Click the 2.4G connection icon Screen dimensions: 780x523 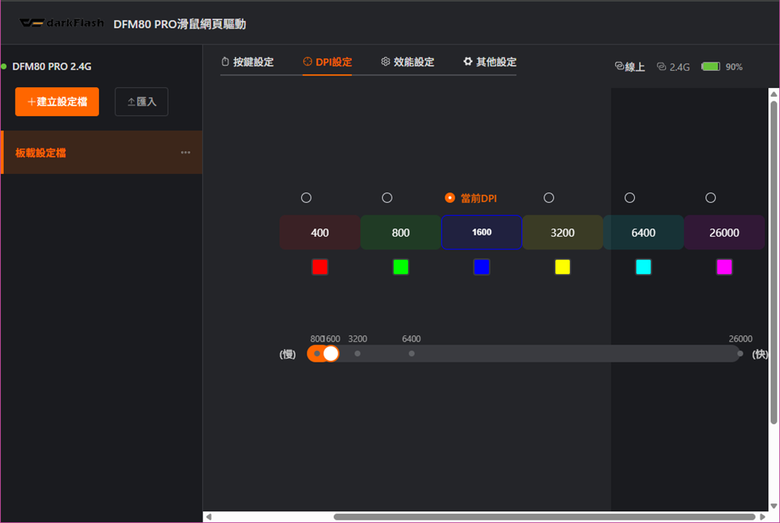click(x=661, y=66)
